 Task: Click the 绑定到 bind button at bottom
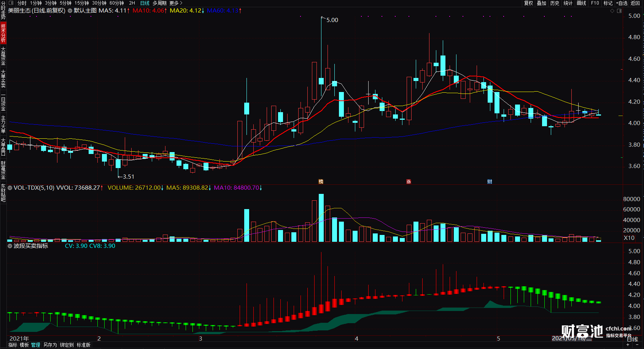click(67, 345)
